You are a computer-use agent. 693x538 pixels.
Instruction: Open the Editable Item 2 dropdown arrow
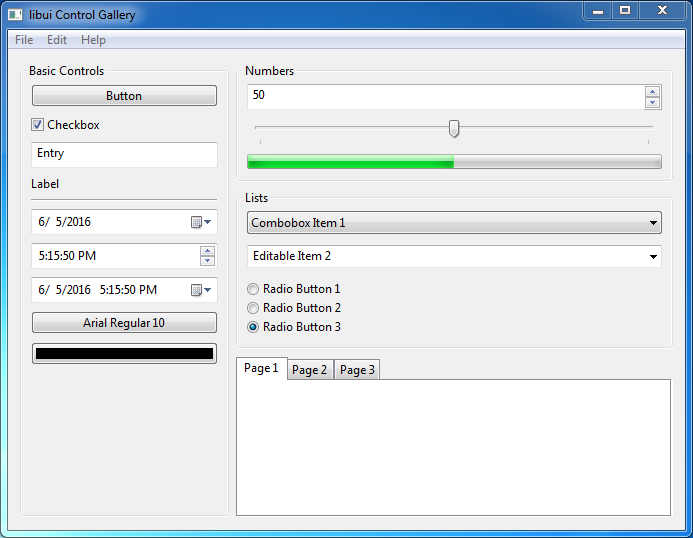click(653, 256)
